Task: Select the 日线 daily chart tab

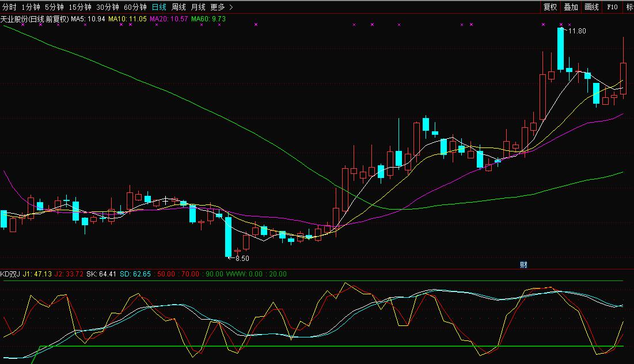Action: [x=159, y=7]
